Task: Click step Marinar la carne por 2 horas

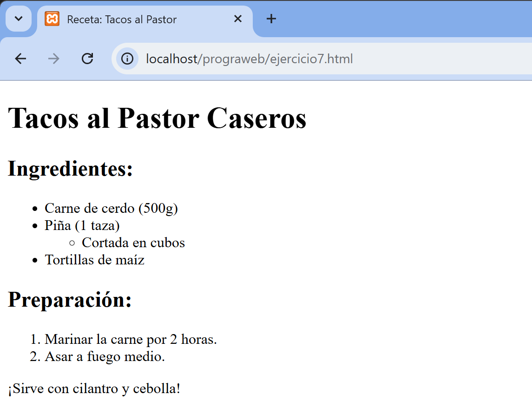Action: click(x=131, y=339)
